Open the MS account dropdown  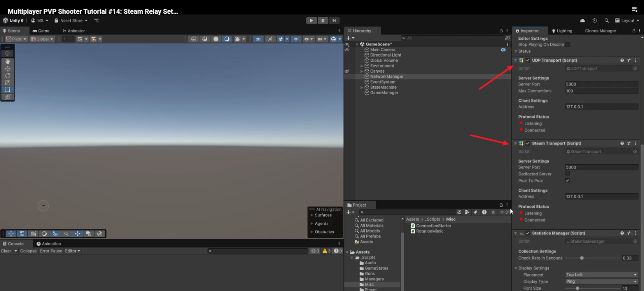40,20
